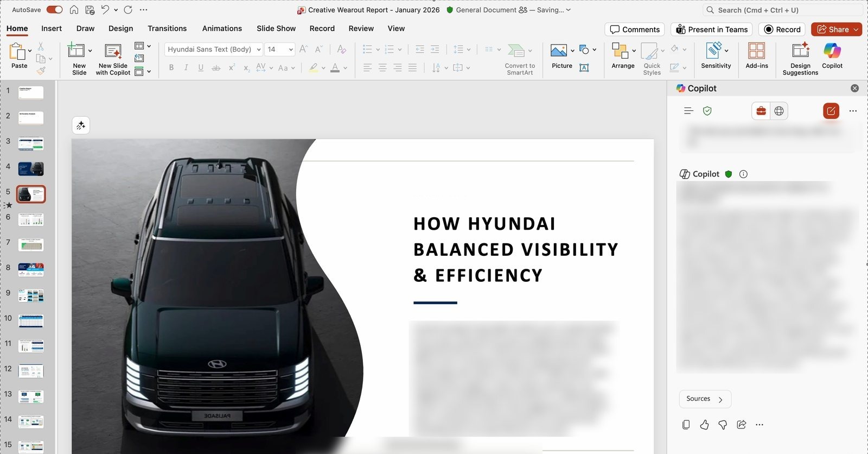Open the Insert ribbon tab
Screen dimensions: 868x454
point(52,28)
